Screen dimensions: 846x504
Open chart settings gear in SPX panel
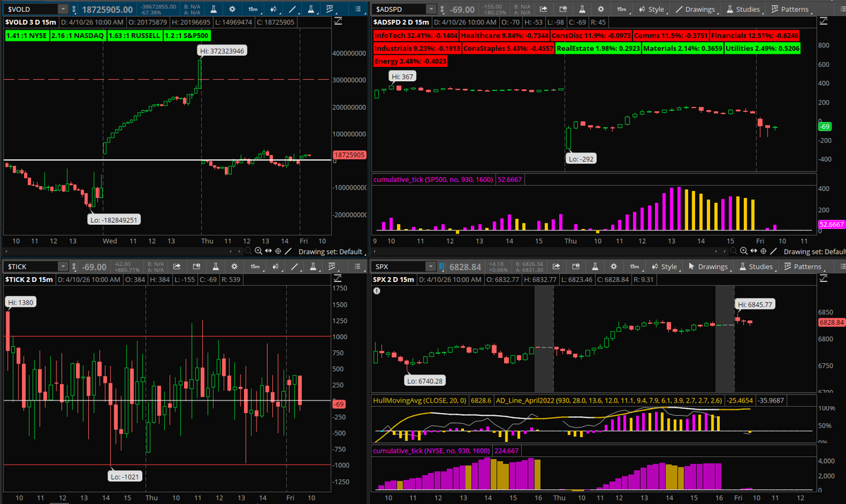pyautogui.click(x=613, y=266)
